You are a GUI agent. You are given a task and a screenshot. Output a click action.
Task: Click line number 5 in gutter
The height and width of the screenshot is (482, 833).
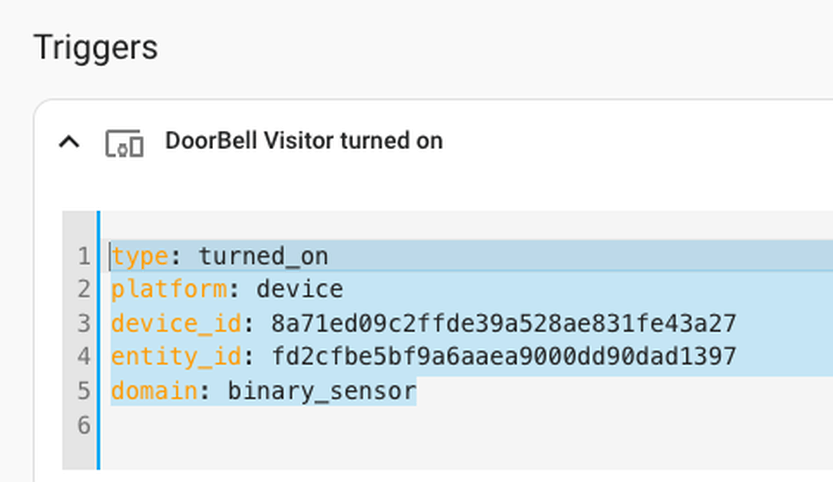point(83,391)
